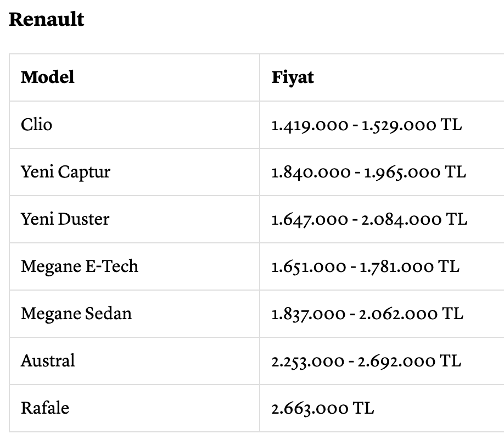
Task: Click the Yeni Duster price 1.647.000 - 2.084.000 TL
Action: pyautogui.click(x=369, y=220)
